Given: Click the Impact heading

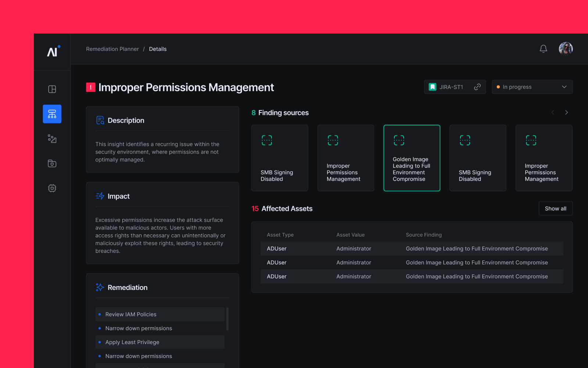Looking at the screenshot, I should [118, 196].
